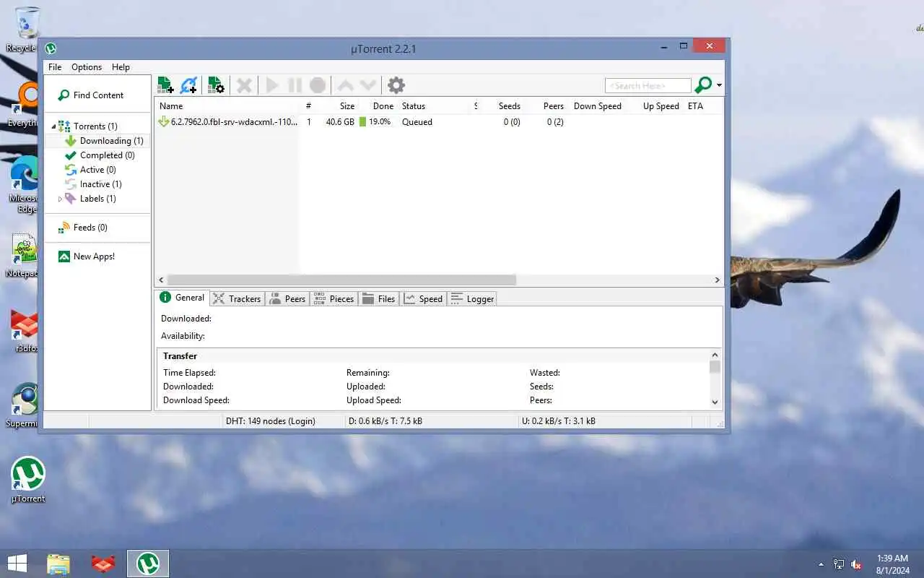Open the File menu
The height and width of the screenshot is (578, 924).
coord(55,67)
